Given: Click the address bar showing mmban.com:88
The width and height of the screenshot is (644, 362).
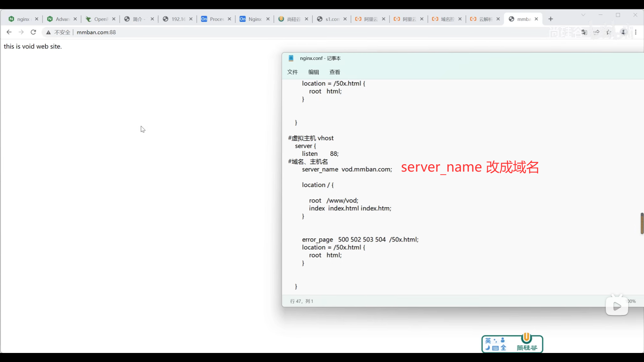Looking at the screenshot, I should click(96, 32).
